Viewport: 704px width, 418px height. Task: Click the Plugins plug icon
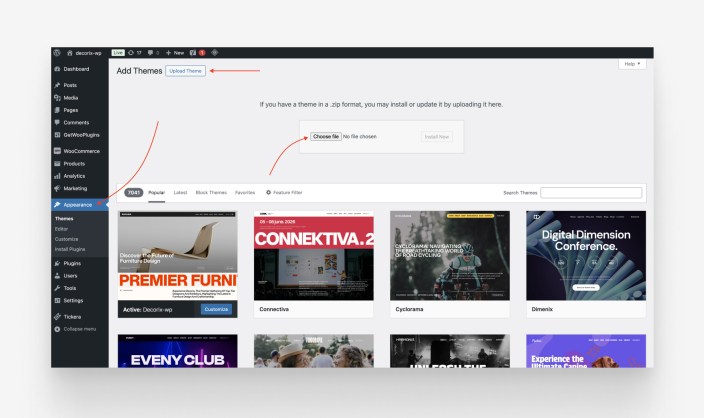click(57, 264)
